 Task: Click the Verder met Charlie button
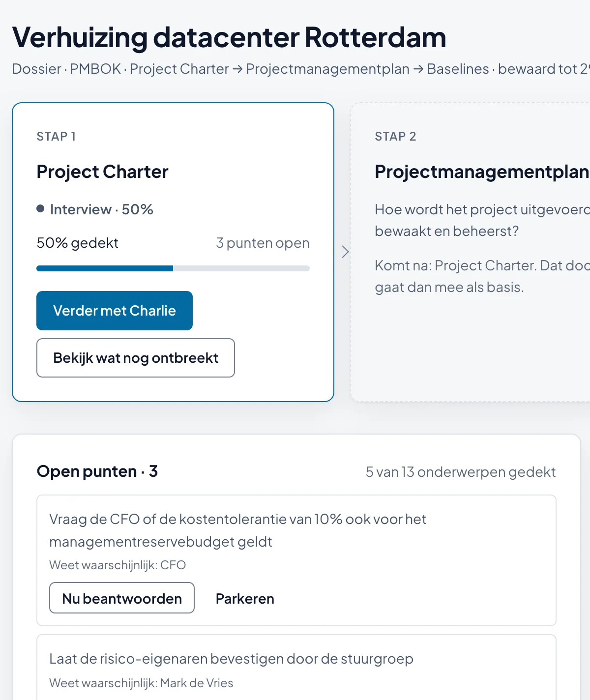(x=115, y=311)
